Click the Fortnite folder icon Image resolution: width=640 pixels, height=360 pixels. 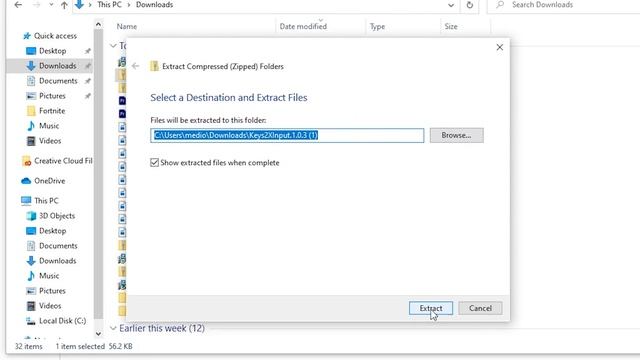(31, 111)
